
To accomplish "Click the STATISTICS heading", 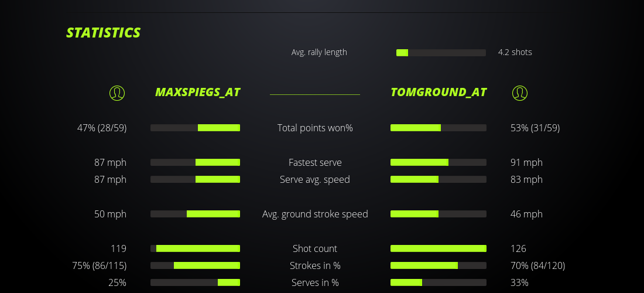I will coord(104,33).
